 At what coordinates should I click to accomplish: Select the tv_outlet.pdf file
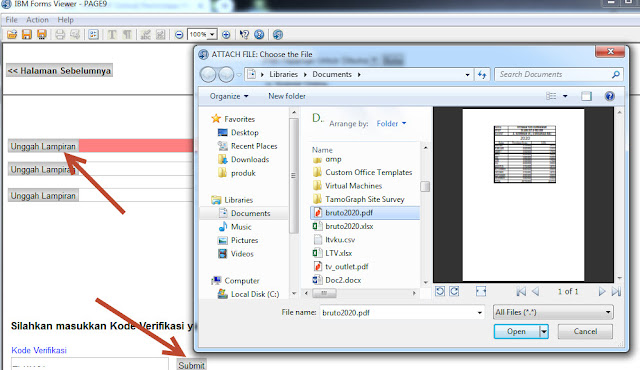click(347, 266)
